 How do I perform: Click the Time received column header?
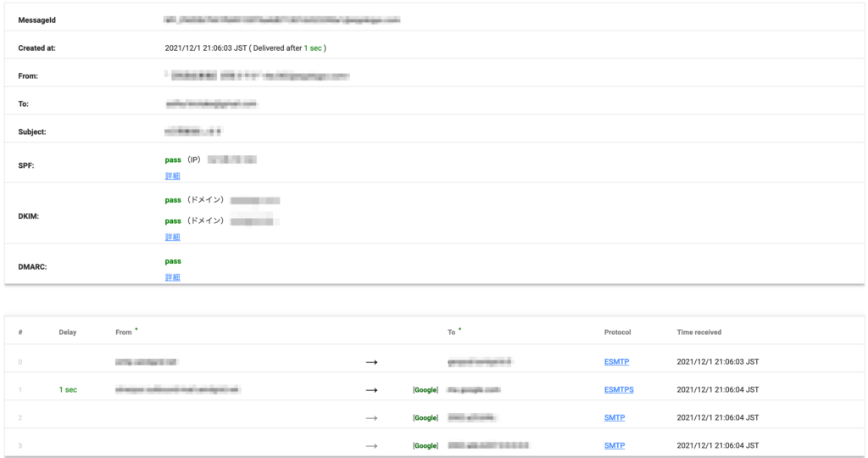[699, 332]
